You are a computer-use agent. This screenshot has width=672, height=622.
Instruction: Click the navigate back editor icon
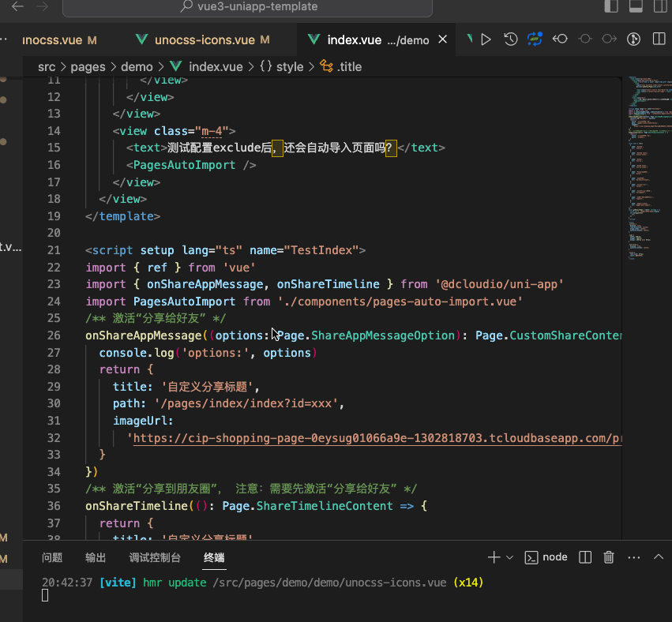click(560, 39)
